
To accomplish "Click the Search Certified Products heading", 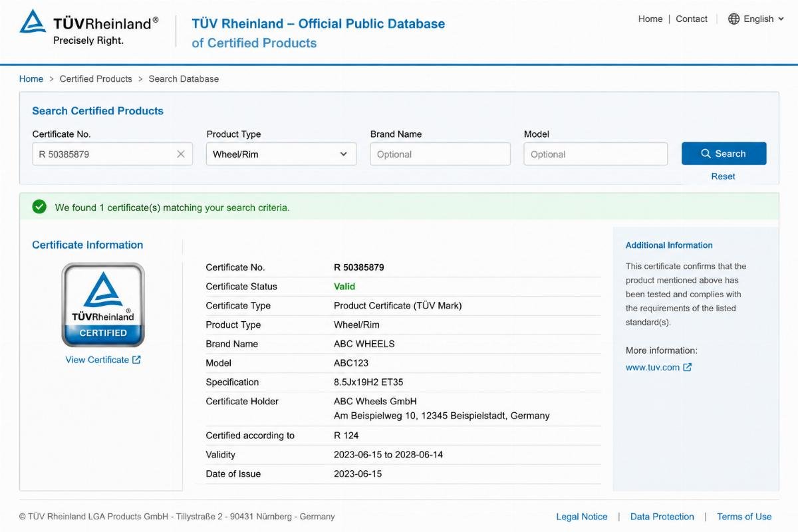I will pyautogui.click(x=98, y=111).
